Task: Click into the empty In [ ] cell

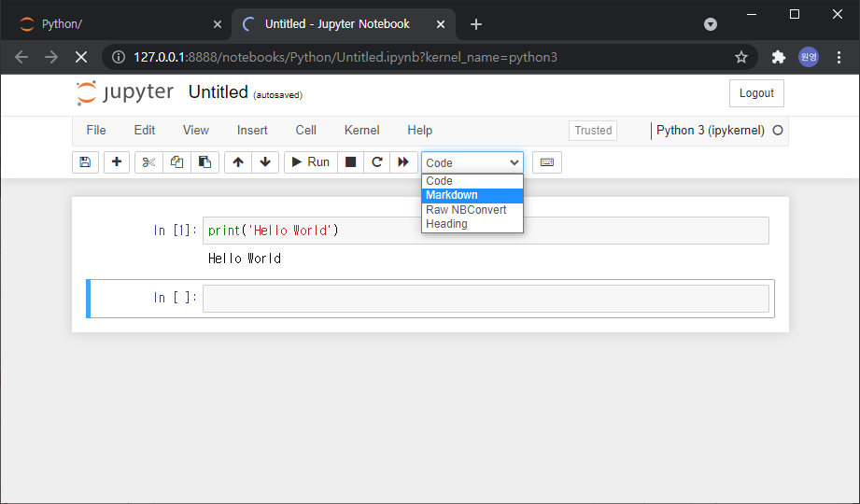Action: pos(486,299)
